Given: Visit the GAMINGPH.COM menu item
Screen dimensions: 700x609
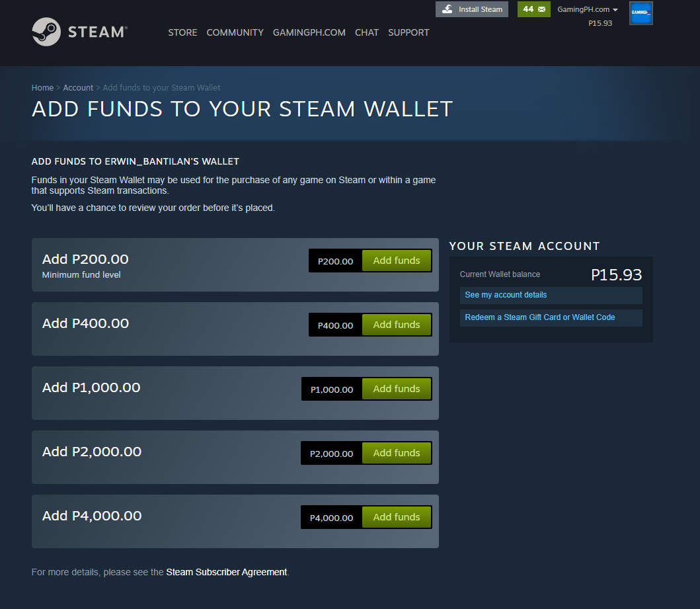Looking at the screenshot, I should tap(309, 32).
